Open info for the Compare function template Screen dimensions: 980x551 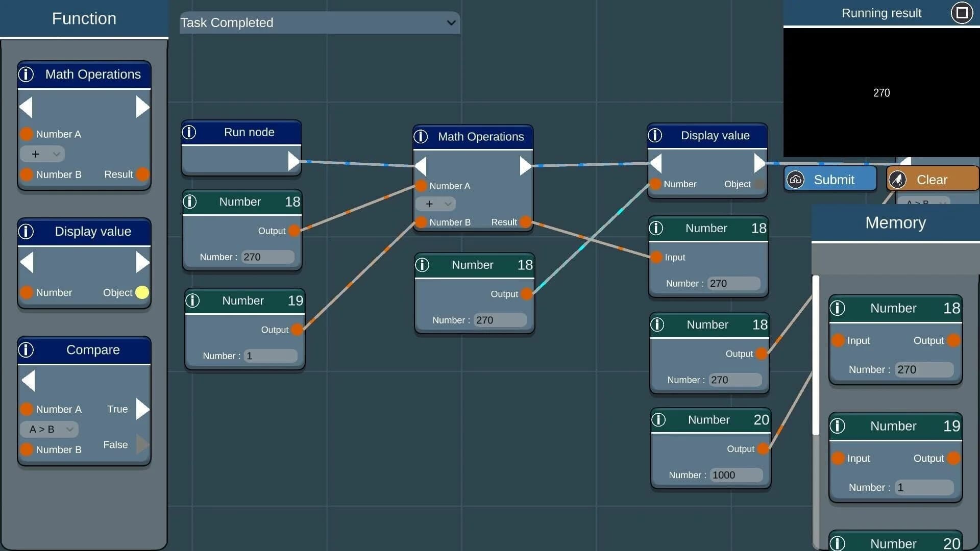[26, 350]
